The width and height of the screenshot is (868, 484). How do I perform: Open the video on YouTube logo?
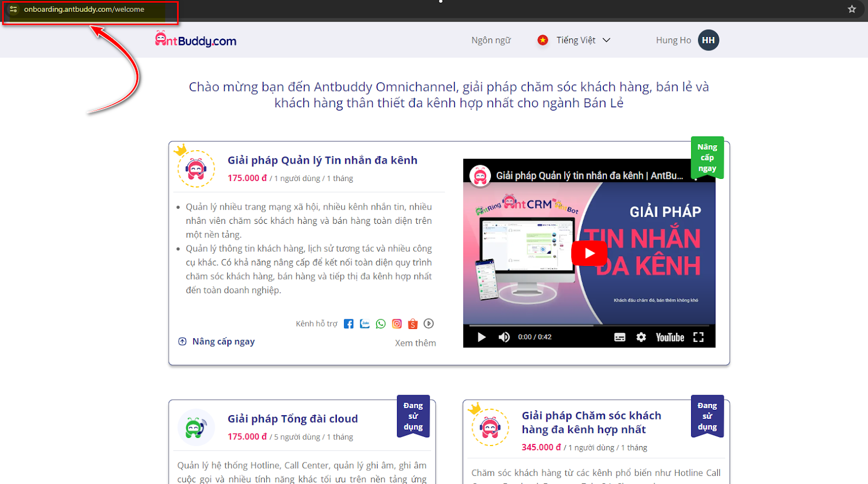(x=670, y=337)
